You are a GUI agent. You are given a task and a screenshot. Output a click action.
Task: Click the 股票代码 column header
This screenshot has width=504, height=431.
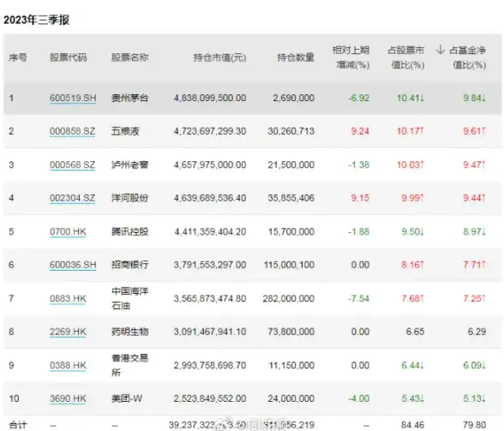pyautogui.click(x=69, y=57)
